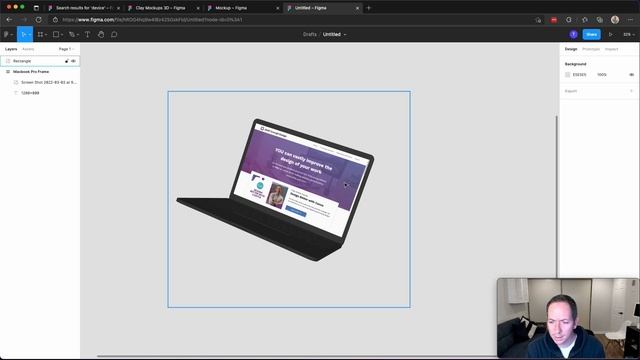Open the Move tool dropdown arrow
The width and height of the screenshot is (640, 360).
30,35
